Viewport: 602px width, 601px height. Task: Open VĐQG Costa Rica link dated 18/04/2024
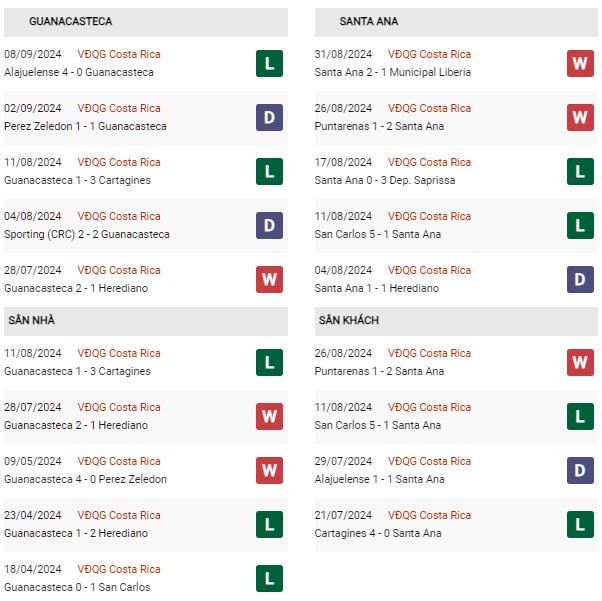pos(119,569)
